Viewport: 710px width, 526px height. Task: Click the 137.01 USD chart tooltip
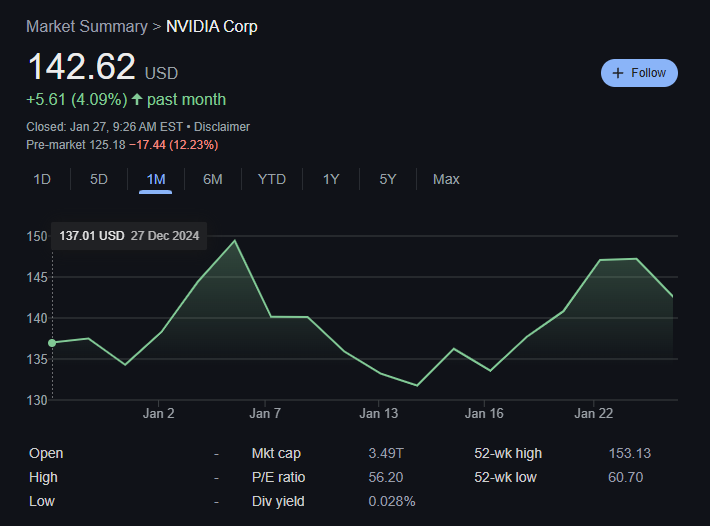pos(129,236)
